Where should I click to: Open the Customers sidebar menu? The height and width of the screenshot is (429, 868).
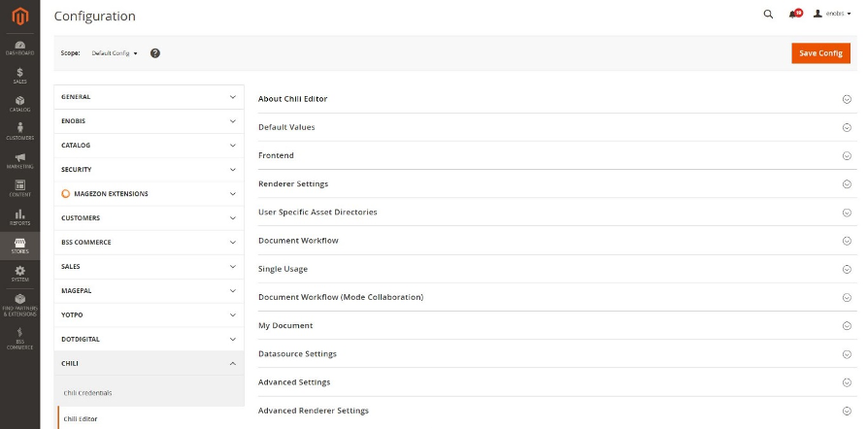point(20,132)
